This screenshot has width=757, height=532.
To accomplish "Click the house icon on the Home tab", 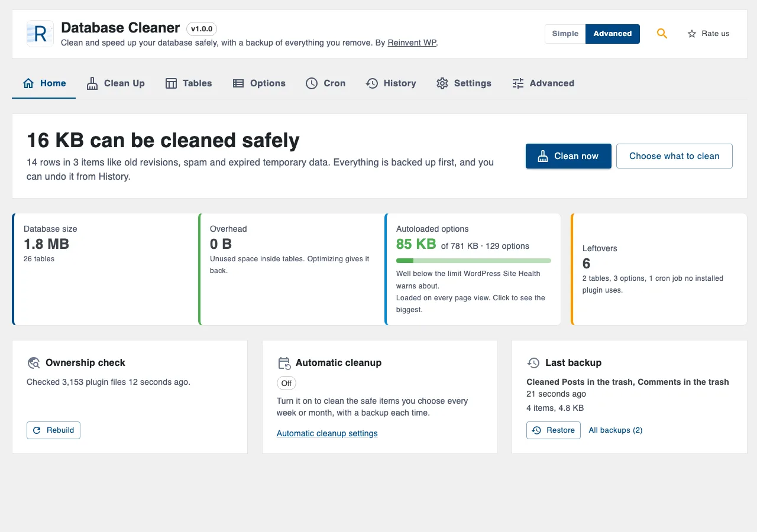I will (x=28, y=83).
